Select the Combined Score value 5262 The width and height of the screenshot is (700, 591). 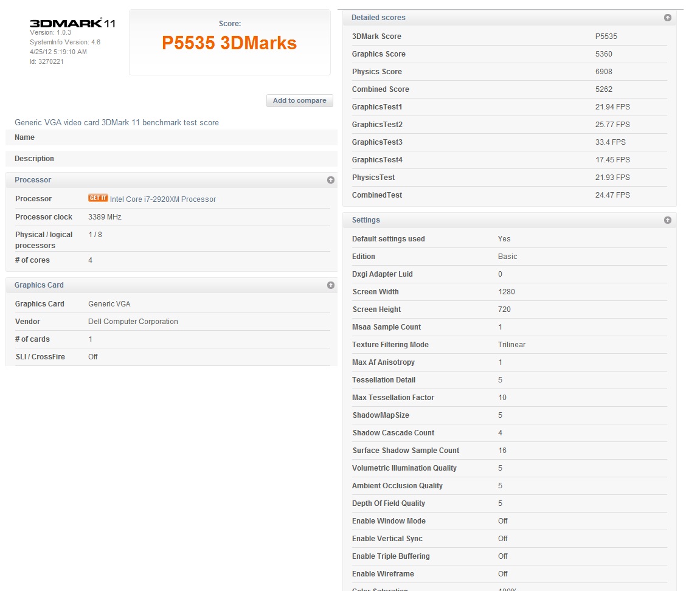[603, 89]
